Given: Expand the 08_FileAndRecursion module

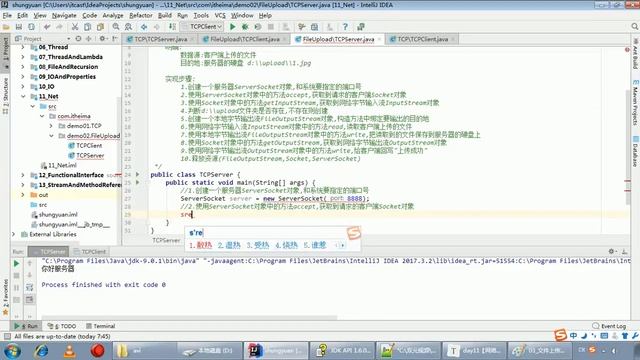Looking at the screenshot, I should 23,67.
